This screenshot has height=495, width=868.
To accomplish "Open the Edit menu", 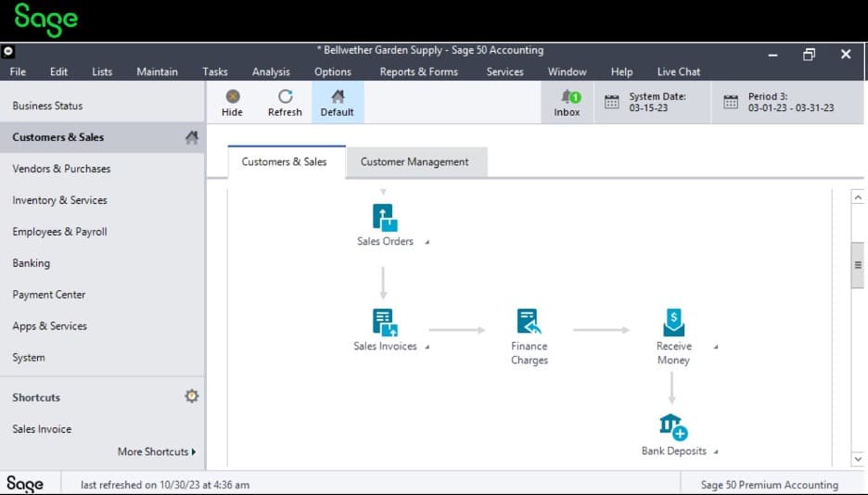I will [58, 72].
